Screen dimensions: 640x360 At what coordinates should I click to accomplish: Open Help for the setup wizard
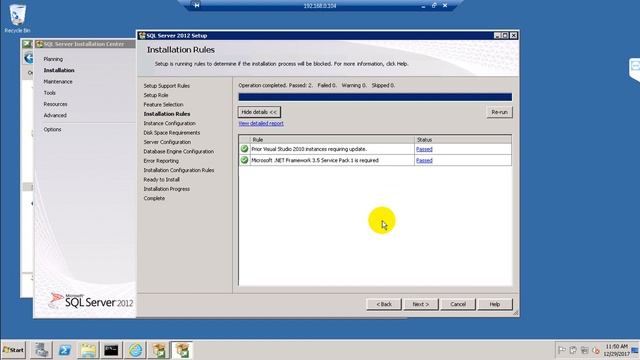[495, 304]
